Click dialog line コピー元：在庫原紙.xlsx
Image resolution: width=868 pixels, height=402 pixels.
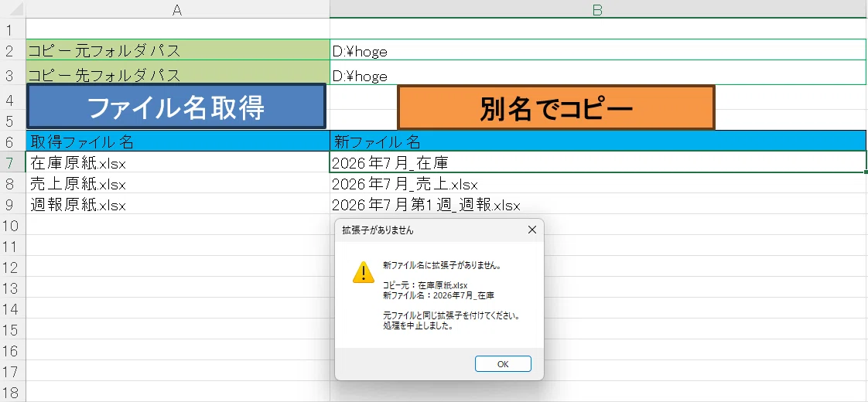click(x=425, y=285)
